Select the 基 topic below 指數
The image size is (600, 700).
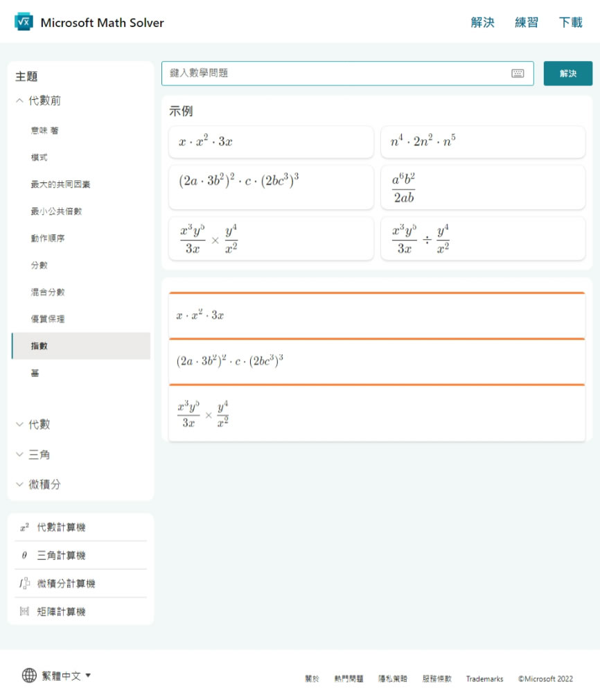click(x=35, y=373)
